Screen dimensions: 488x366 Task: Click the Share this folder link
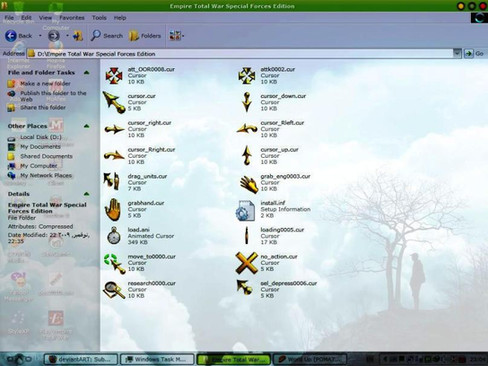pos(43,107)
